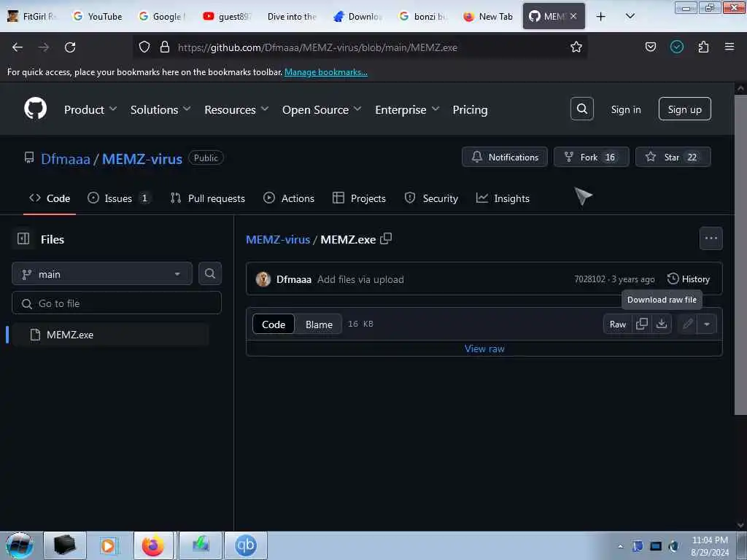Switch to the Blame view
The height and width of the screenshot is (560, 747).
point(319,324)
